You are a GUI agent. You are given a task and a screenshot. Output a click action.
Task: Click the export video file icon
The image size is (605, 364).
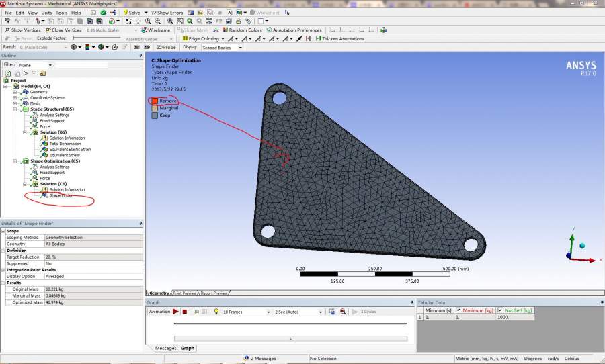click(332, 312)
